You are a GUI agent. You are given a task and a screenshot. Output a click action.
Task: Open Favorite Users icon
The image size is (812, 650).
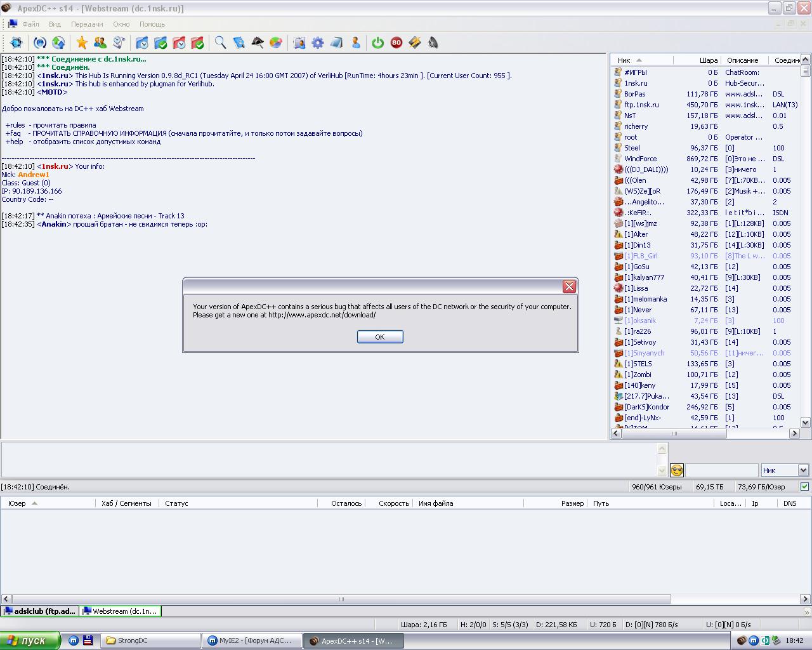[100, 43]
